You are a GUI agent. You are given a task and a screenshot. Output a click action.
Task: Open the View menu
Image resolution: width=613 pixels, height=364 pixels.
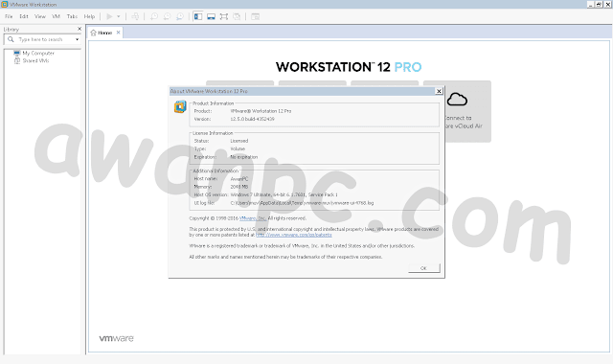point(40,16)
